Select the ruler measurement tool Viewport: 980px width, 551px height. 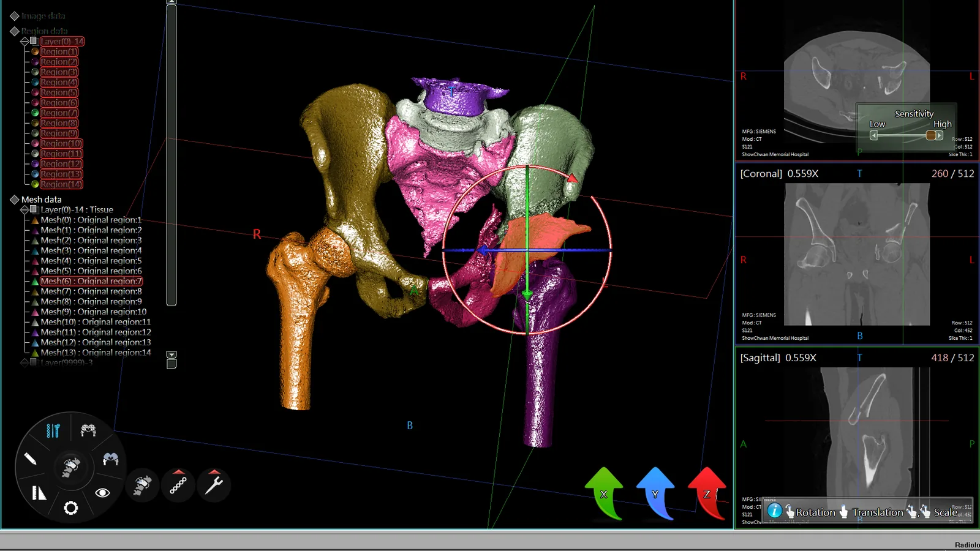[x=39, y=492]
